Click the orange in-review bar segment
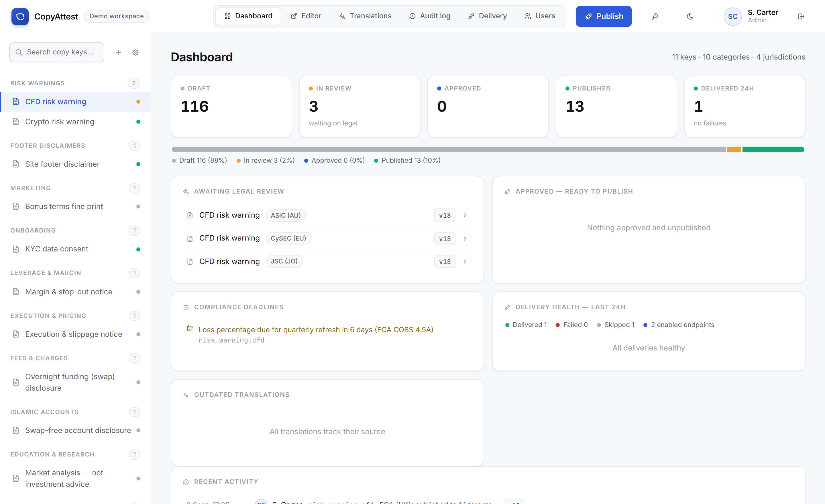This screenshot has width=825, height=504. [734, 149]
